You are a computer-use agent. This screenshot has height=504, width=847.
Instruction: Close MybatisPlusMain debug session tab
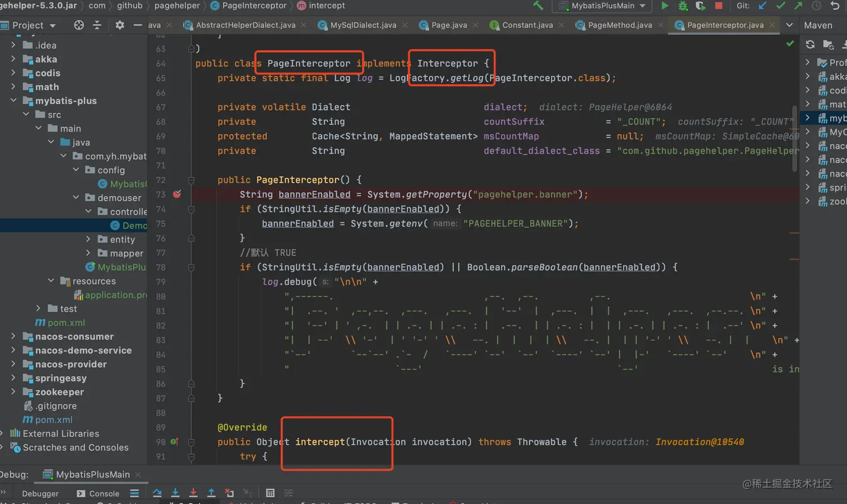(x=138, y=474)
